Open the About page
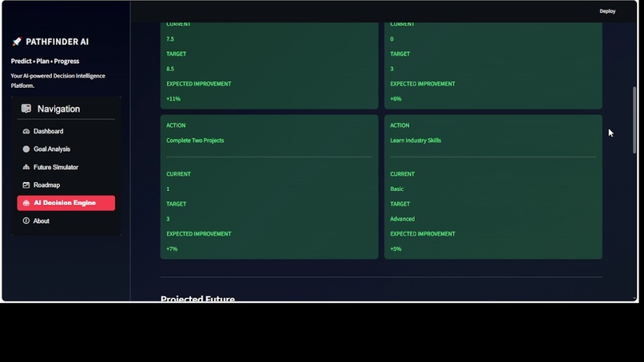Image resolution: width=644 pixels, height=362 pixels. point(66,221)
